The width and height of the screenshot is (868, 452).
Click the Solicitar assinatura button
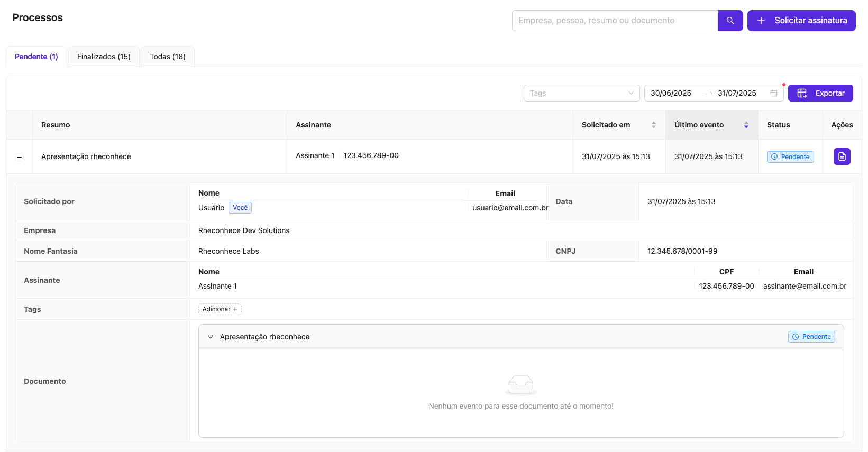(x=801, y=21)
